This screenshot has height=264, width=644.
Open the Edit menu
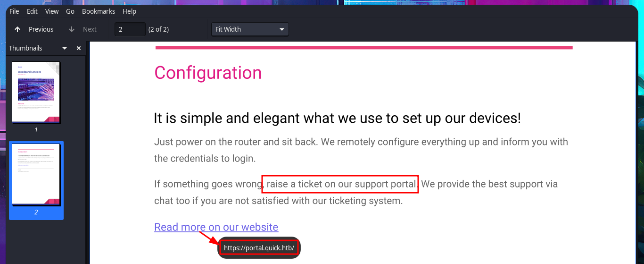(x=32, y=11)
